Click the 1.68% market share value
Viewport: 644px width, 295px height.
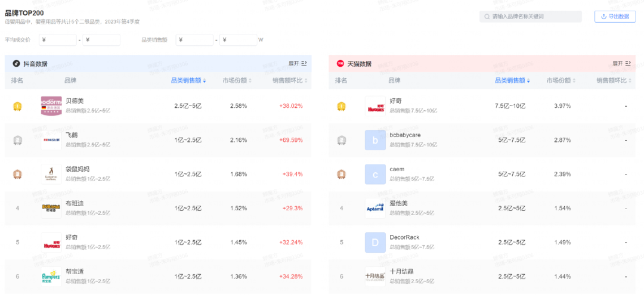click(x=239, y=174)
